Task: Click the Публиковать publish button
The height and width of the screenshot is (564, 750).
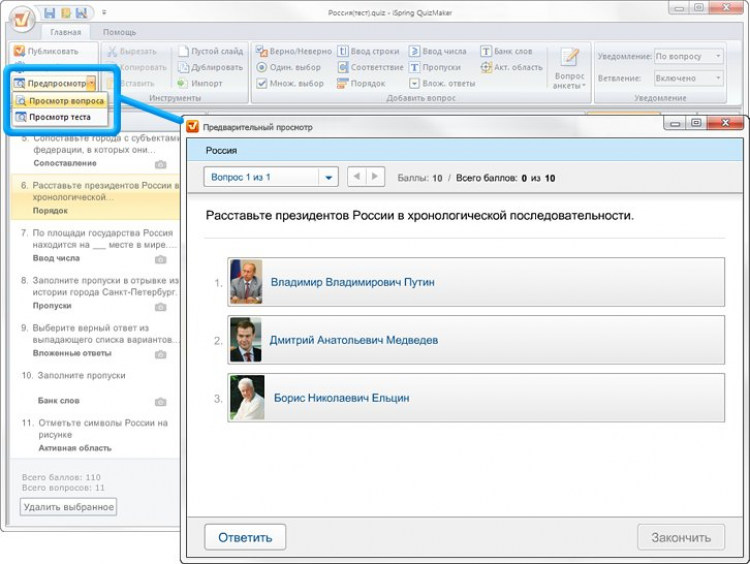Action: pos(46,51)
